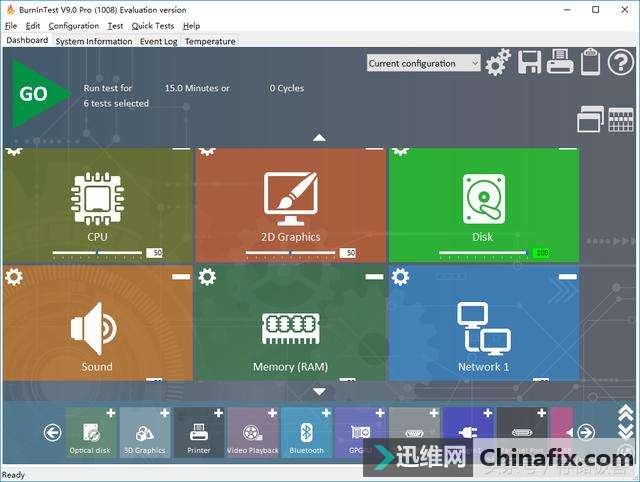Select the CPU test tile

98,205
